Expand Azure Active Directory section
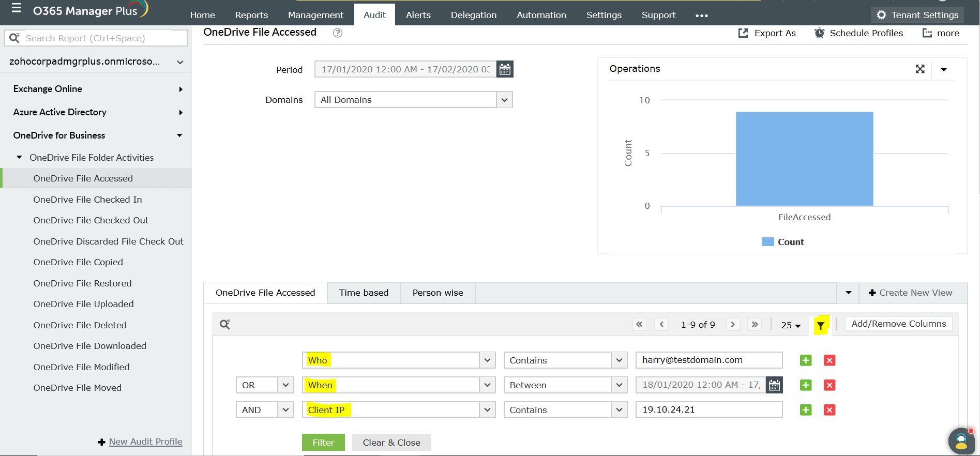Image resolution: width=980 pixels, height=456 pixels. [x=180, y=112]
